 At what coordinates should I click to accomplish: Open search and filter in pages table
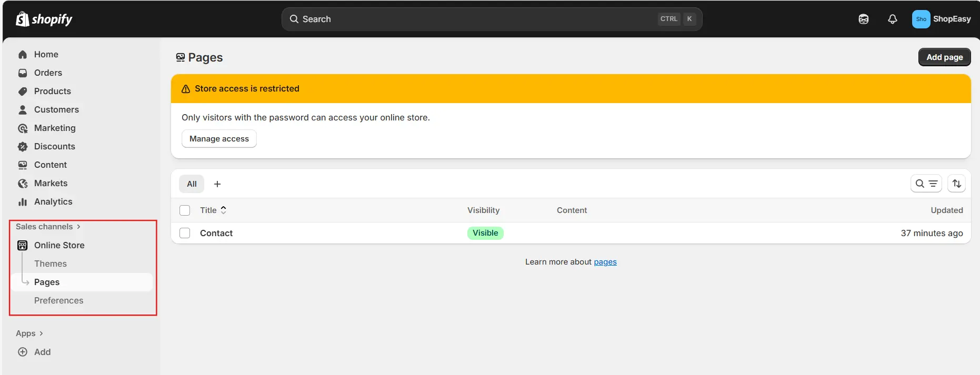click(926, 184)
